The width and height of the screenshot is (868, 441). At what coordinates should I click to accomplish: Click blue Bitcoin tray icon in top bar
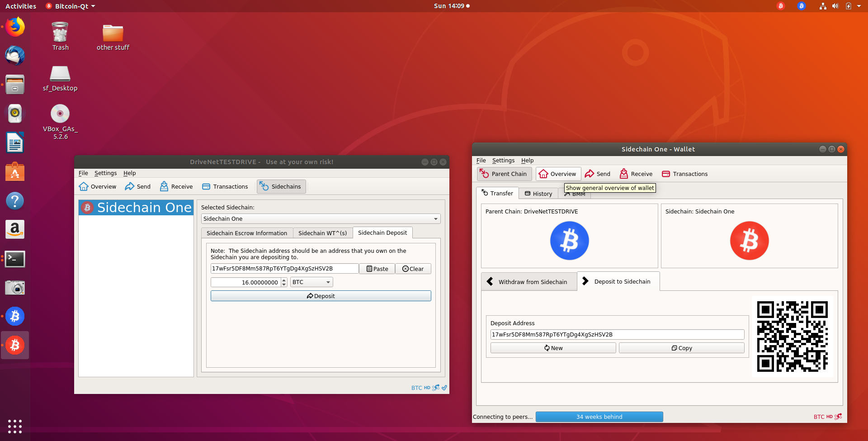[802, 6]
